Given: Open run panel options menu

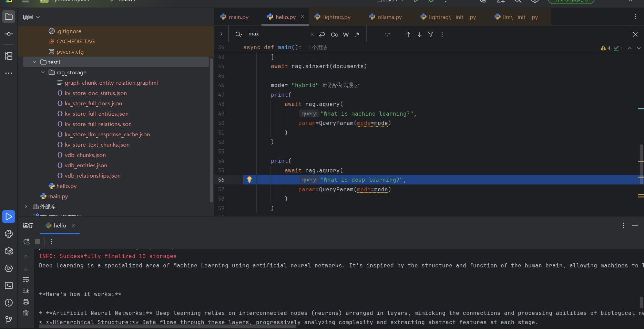Looking at the screenshot, I should coord(624,225).
